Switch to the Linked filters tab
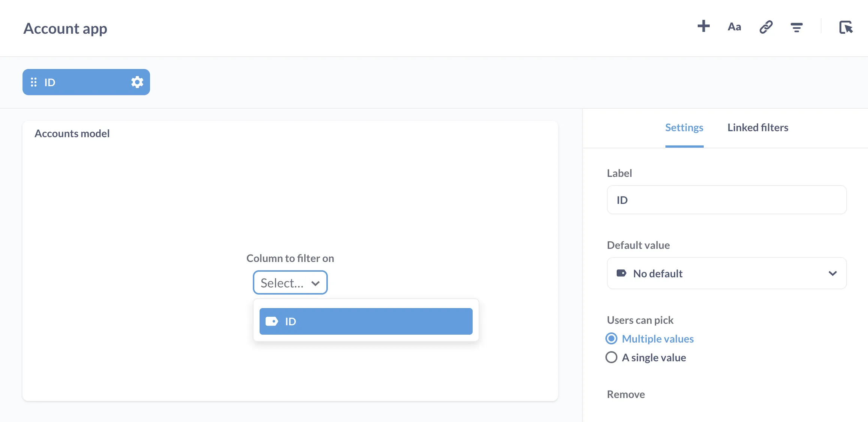This screenshot has width=868, height=422. pos(757,127)
